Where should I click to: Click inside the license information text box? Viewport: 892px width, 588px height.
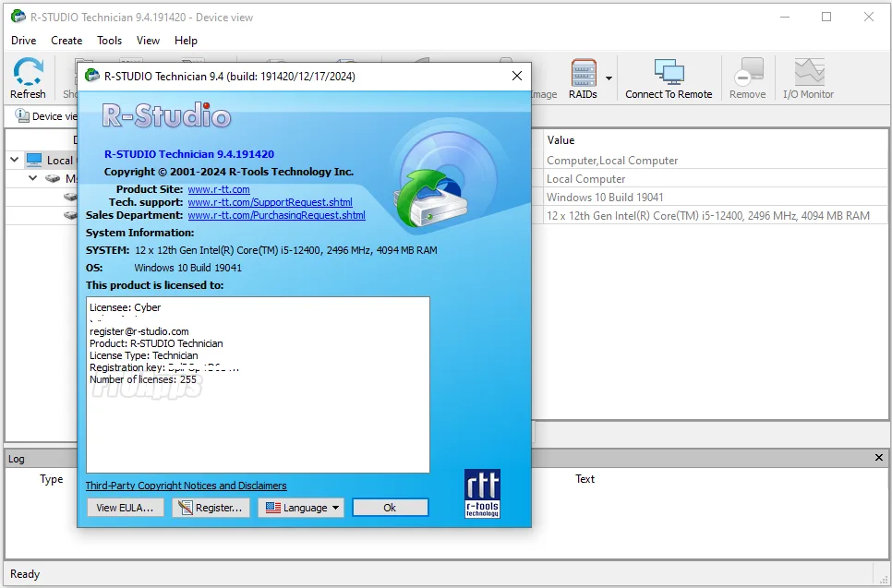pyautogui.click(x=258, y=415)
